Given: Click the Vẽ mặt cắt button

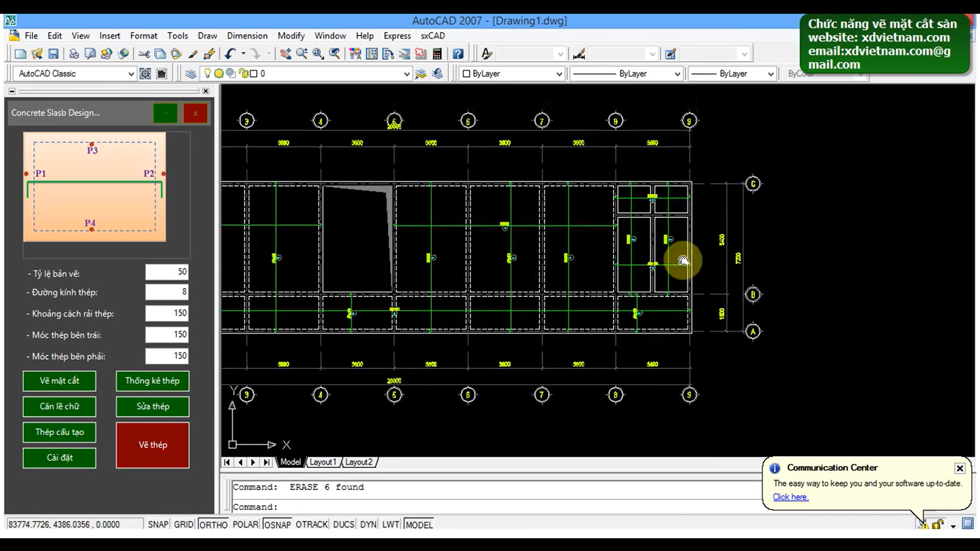Looking at the screenshot, I should (x=59, y=381).
